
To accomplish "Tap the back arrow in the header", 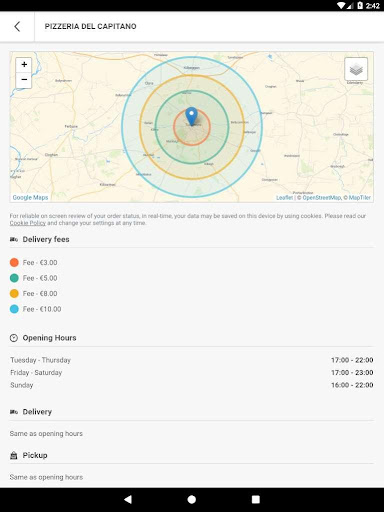I will (x=17, y=27).
